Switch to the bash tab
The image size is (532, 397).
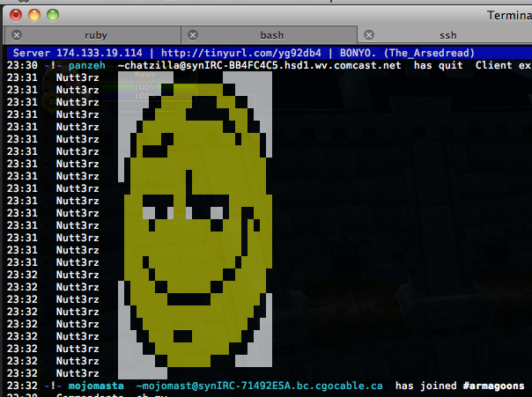269,35
